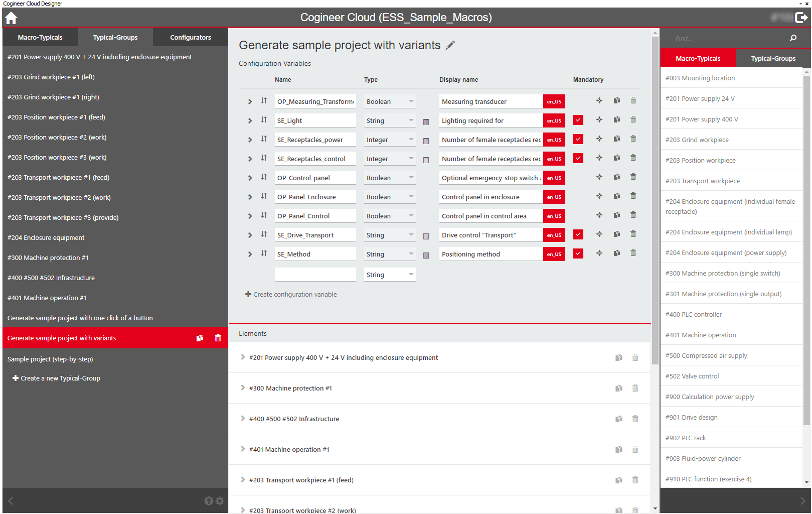Delete the OP_Measuring_Transformer variable row
The image size is (812, 514).
(633, 101)
